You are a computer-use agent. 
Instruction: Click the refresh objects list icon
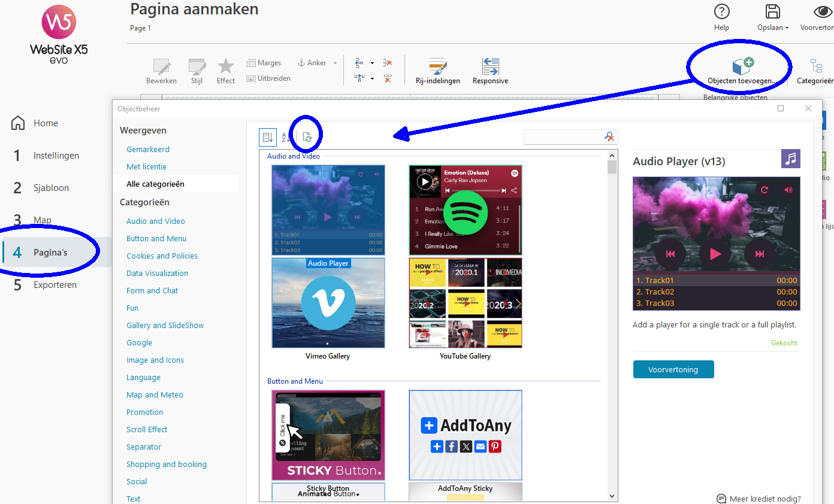point(307,137)
